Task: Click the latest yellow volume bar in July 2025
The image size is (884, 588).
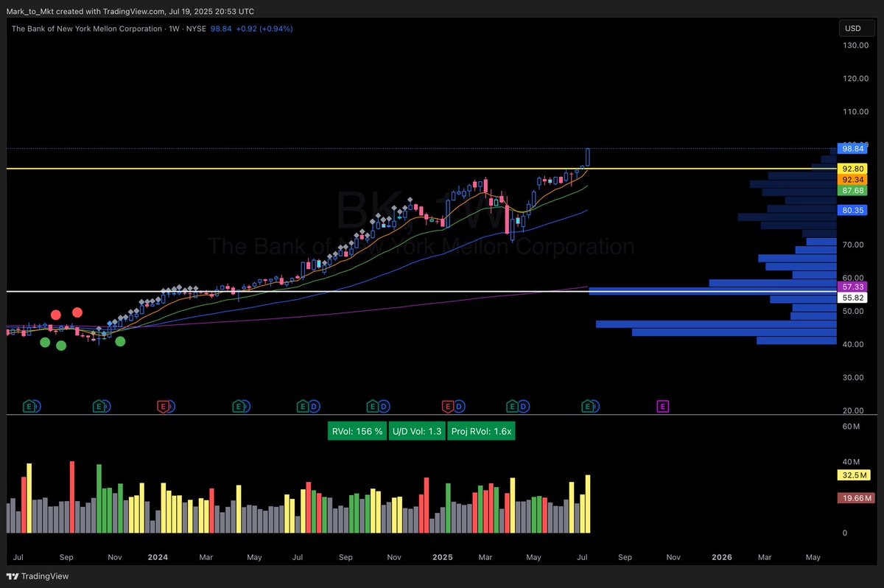Action: (x=588, y=504)
